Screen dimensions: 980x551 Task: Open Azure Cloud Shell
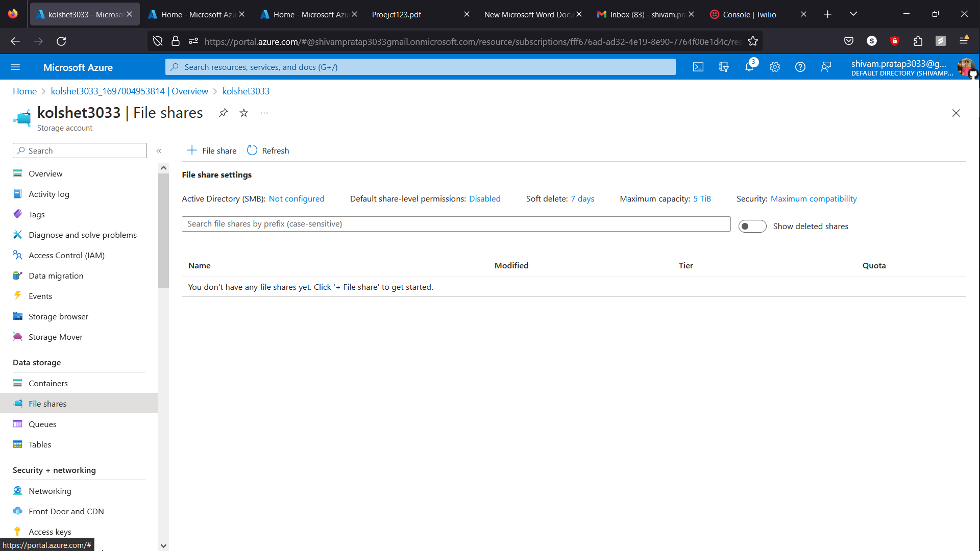(x=698, y=67)
